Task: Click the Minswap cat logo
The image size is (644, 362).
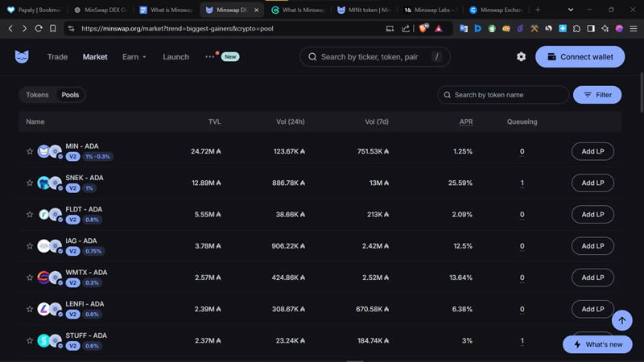Action: click(x=22, y=57)
